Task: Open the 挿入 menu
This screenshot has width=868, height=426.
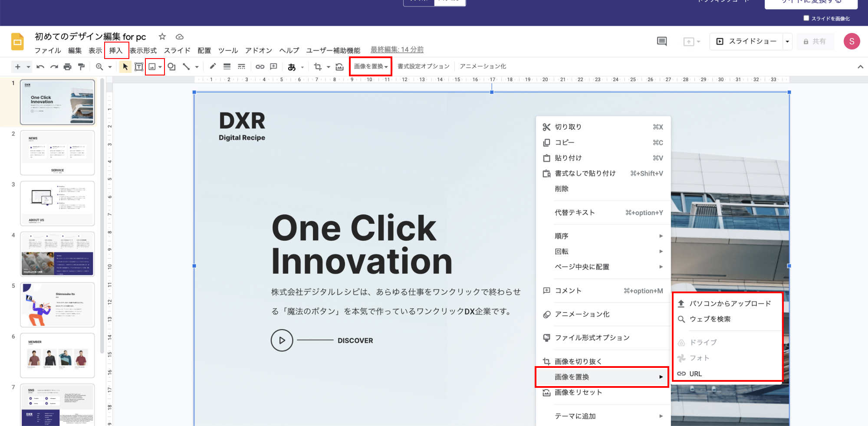Action: click(x=116, y=50)
